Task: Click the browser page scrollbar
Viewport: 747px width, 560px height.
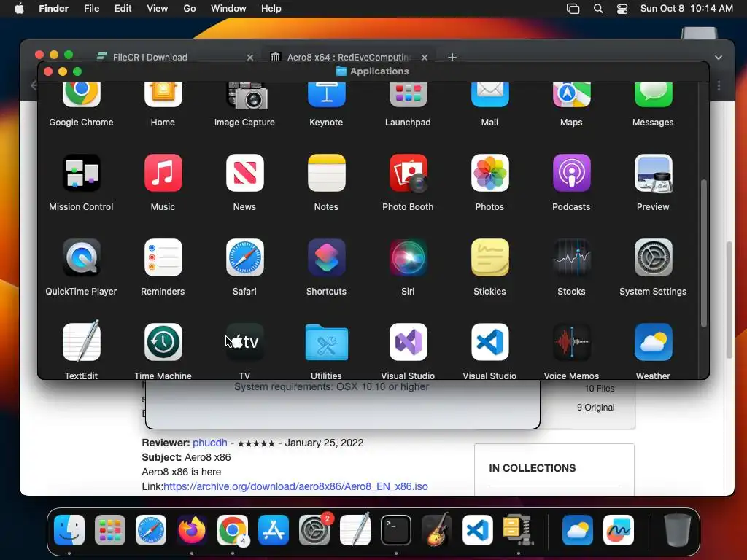Action: tap(729, 300)
